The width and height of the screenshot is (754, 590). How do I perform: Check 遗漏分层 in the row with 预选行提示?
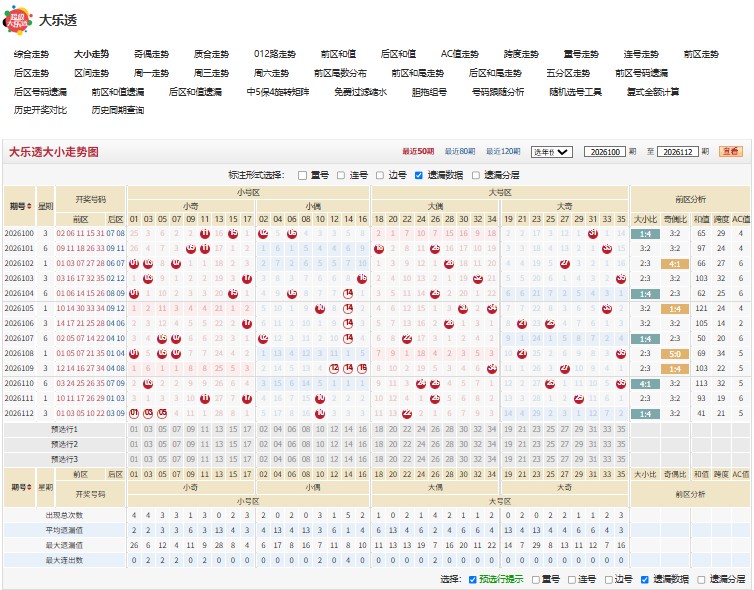pyautogui.click(x=702, y=579)
